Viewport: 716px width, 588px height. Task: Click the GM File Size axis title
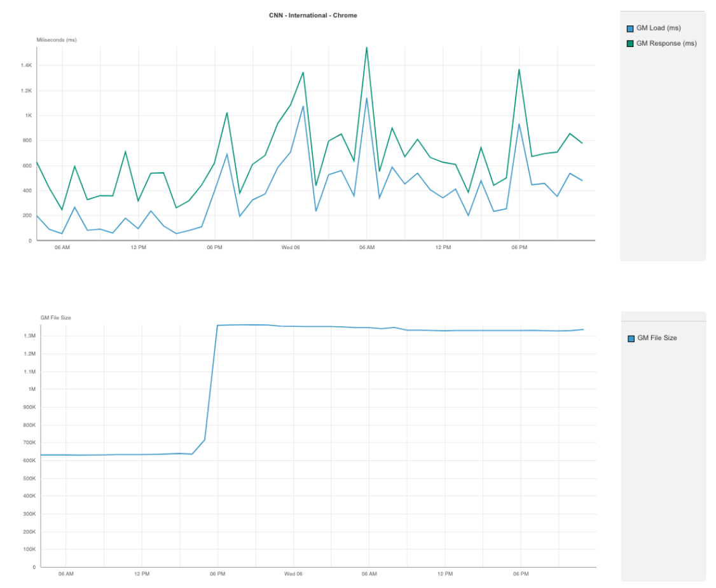pos(56,318)
